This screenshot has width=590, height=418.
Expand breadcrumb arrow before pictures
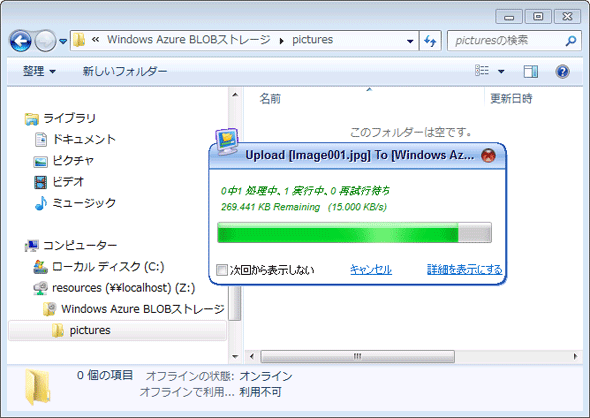(281, 41)
